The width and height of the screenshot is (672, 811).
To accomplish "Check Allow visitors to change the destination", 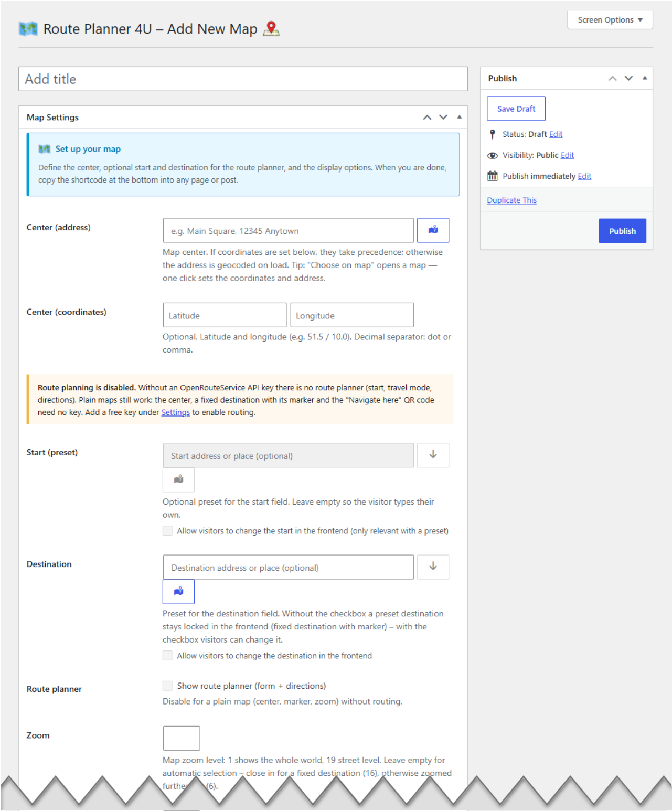I will 167,656.
